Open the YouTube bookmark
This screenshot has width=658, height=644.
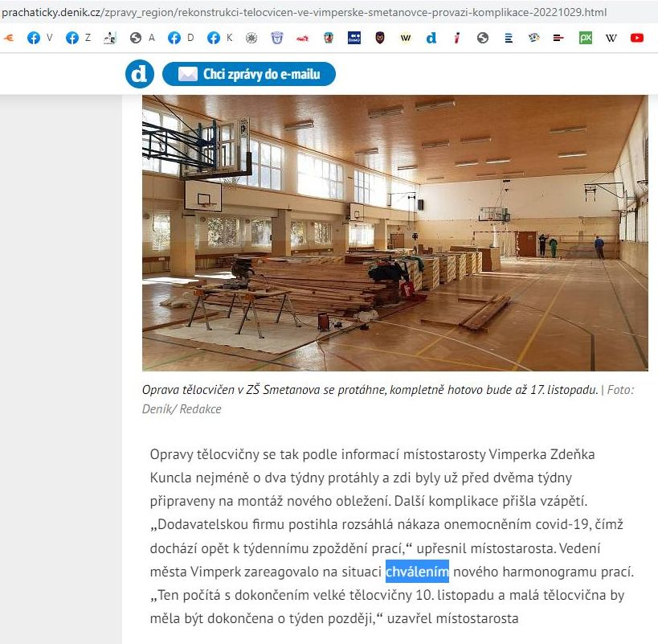pyautogui.click(x=636, y=38)
